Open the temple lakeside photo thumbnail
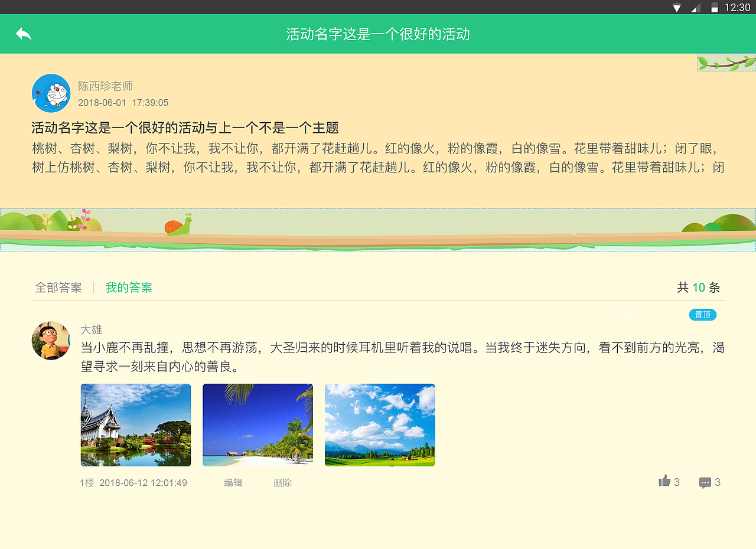 pos(135,424)
